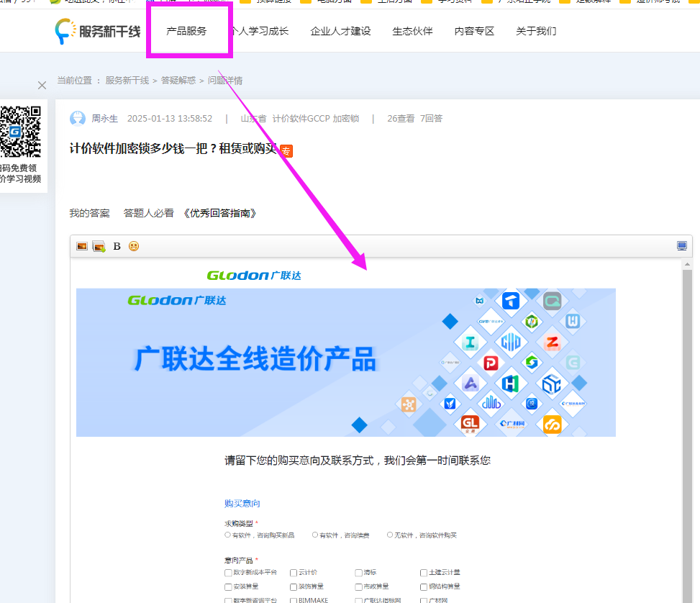Screen dimensions: 700x603
Task: Click the 我的答案 label
Action: [90, 214]
